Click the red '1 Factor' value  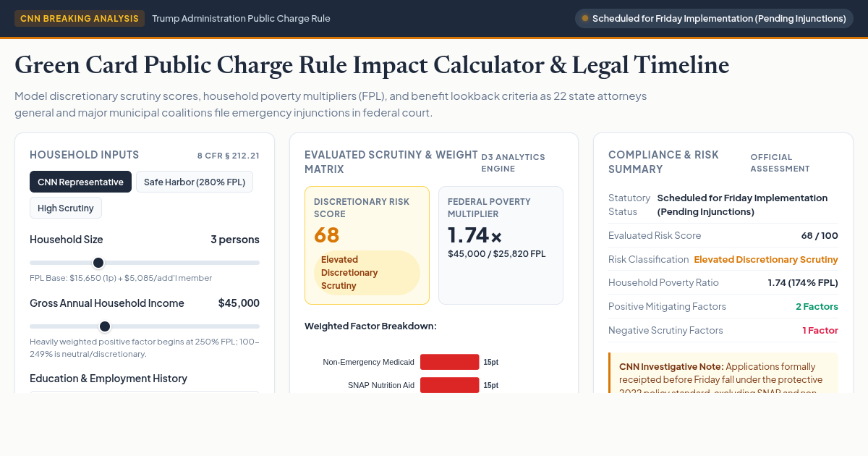pos(820,330)
